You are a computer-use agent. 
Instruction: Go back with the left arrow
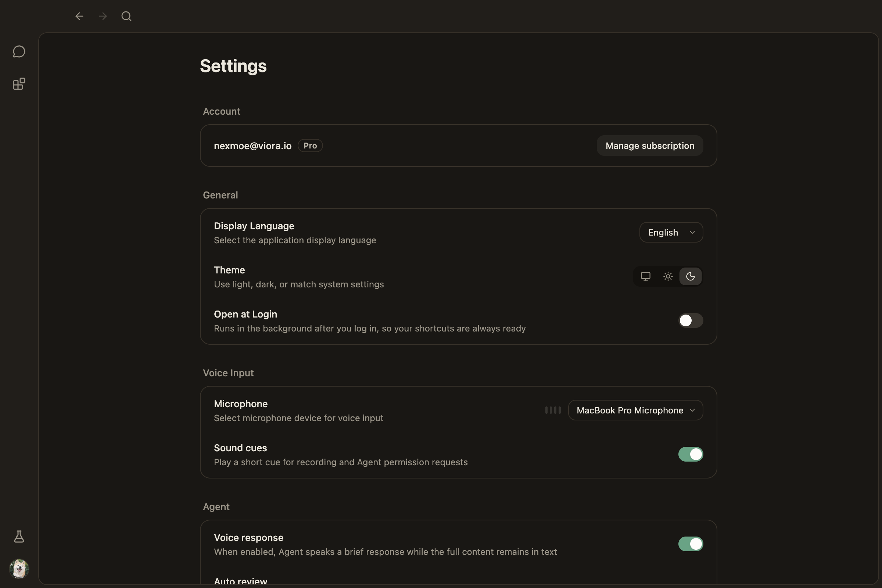tap(79, 16)
